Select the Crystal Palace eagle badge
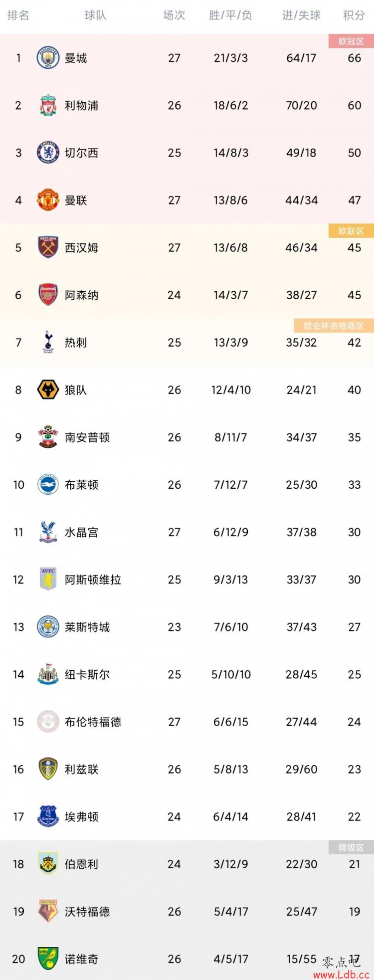This screenshot has width=374, height=980. coord(48,532)
